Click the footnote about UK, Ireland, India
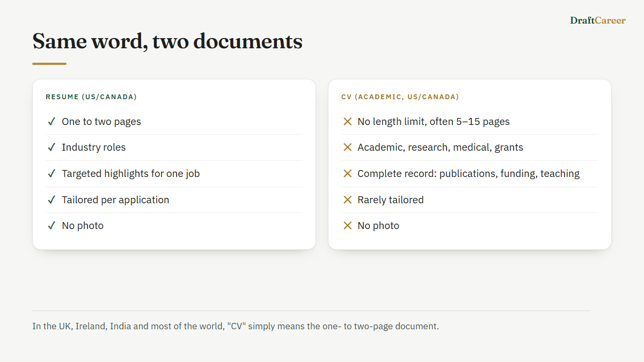Image resolution: width=644 pixels, height=362 pixels. tap(236, 326)
